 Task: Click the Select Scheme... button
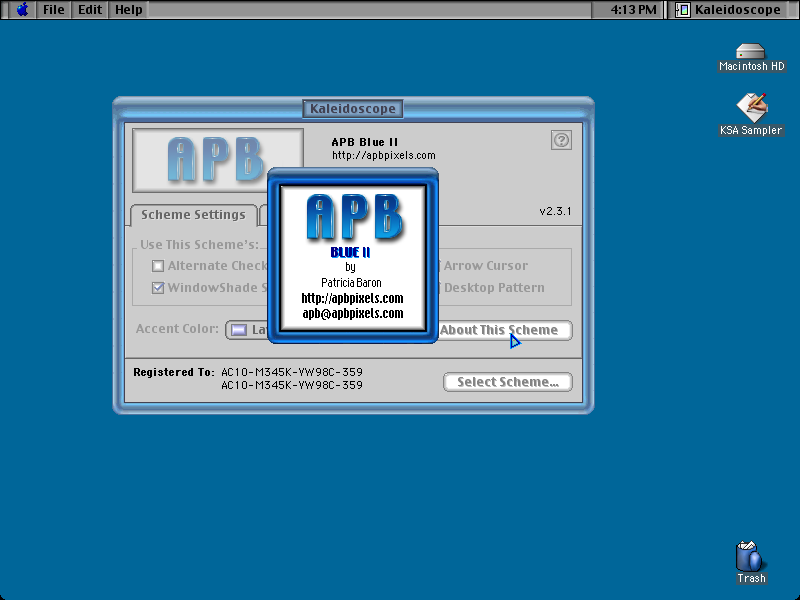click(x=508, y=382)
